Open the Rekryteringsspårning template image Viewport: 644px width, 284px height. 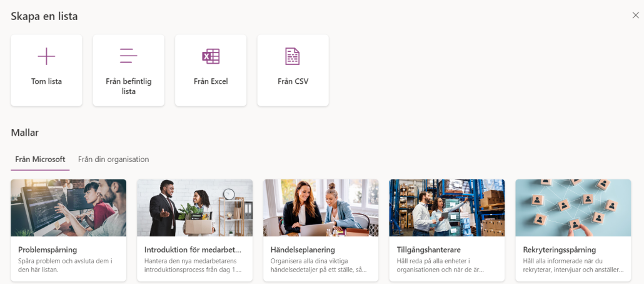coord(573,208)
